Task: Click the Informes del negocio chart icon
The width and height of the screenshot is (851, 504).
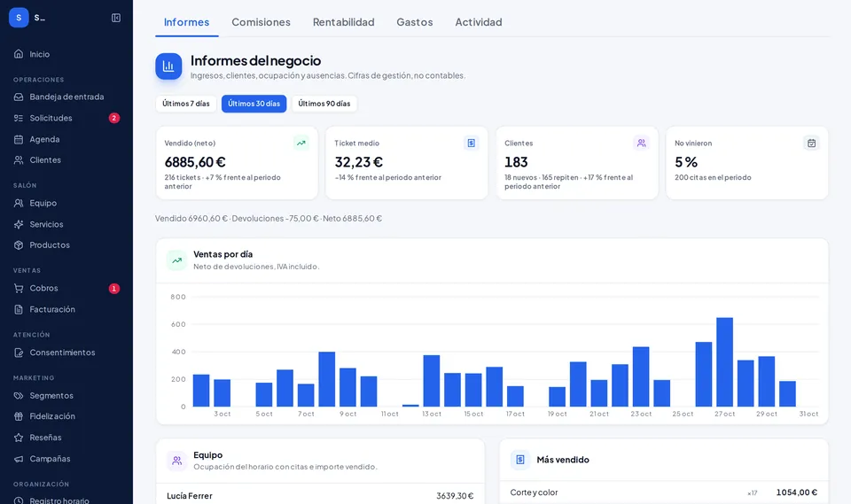Action: (x=168, y=66)
